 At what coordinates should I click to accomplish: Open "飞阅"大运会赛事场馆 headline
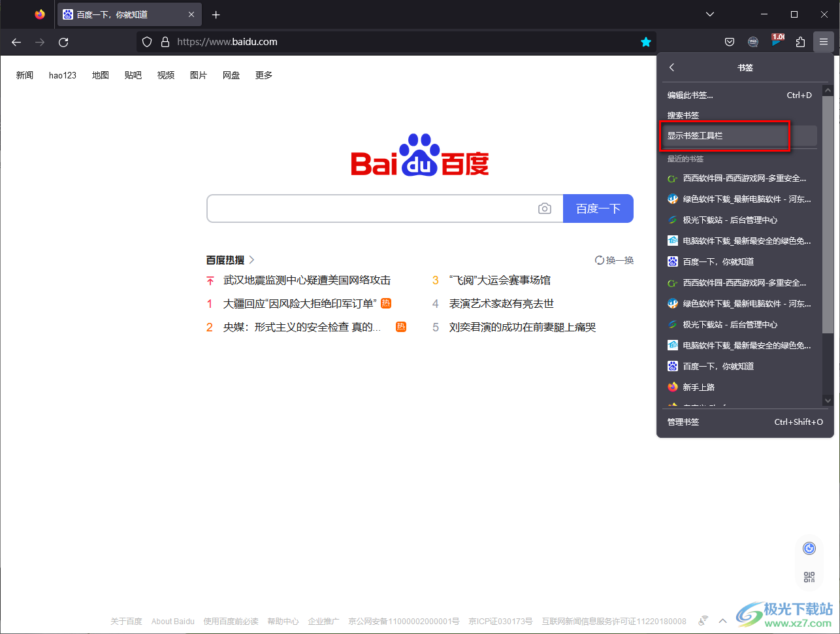coord(500,280)
